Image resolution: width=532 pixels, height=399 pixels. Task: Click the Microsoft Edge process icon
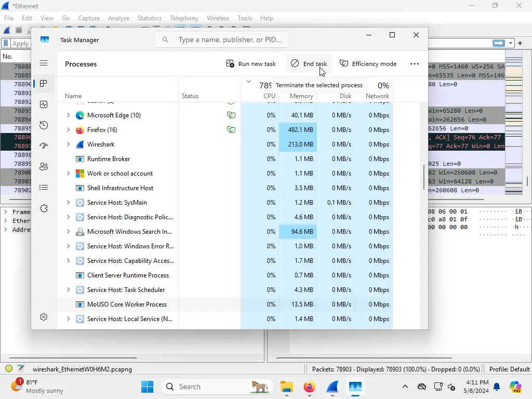click(79, 115)
